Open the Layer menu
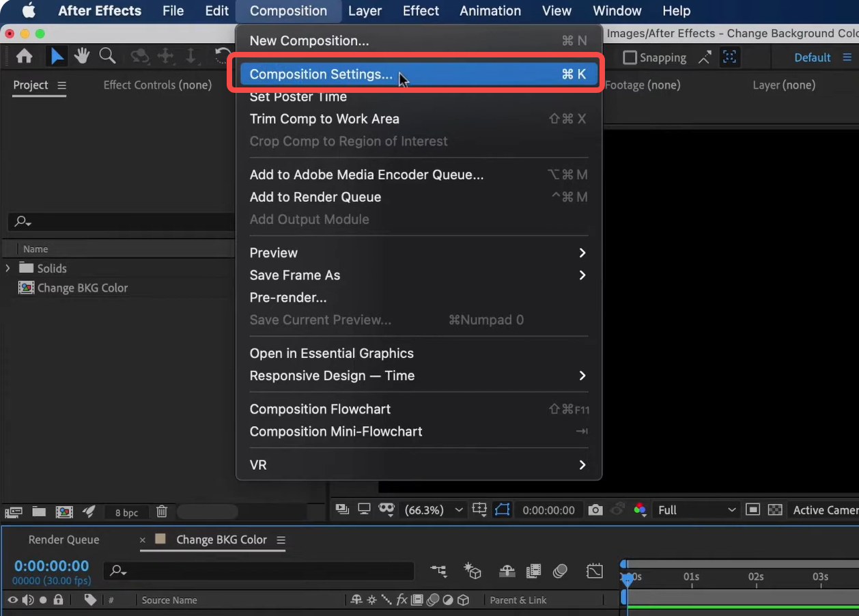 click(x=365, y=11)
